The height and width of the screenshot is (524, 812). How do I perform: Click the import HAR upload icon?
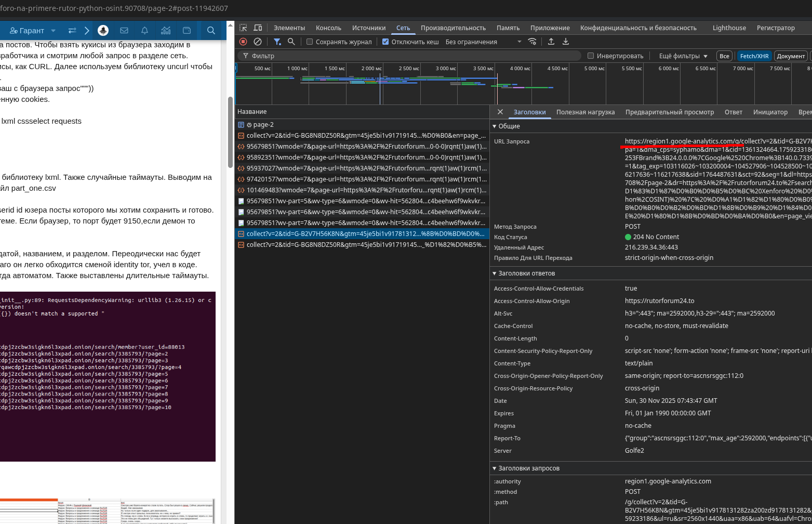coord(551,42)
